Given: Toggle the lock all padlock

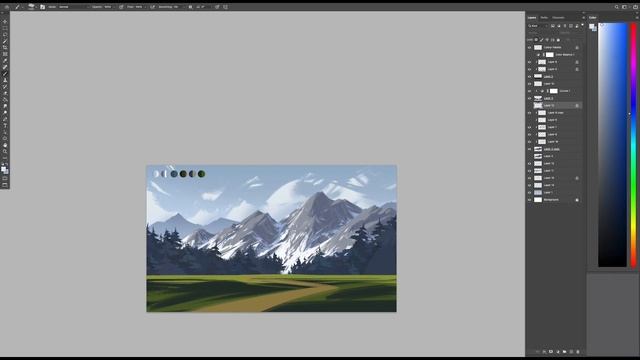Looking at the screenshot, I should click(558, 40).
